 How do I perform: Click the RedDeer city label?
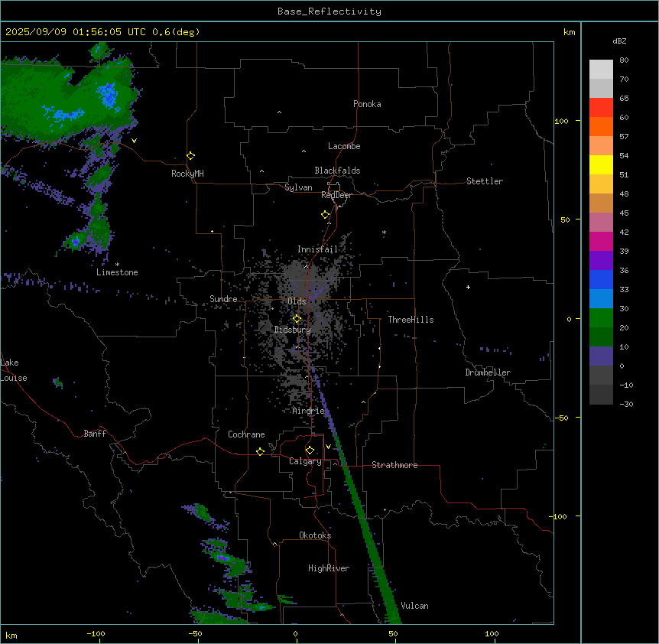tap(336, 195)
